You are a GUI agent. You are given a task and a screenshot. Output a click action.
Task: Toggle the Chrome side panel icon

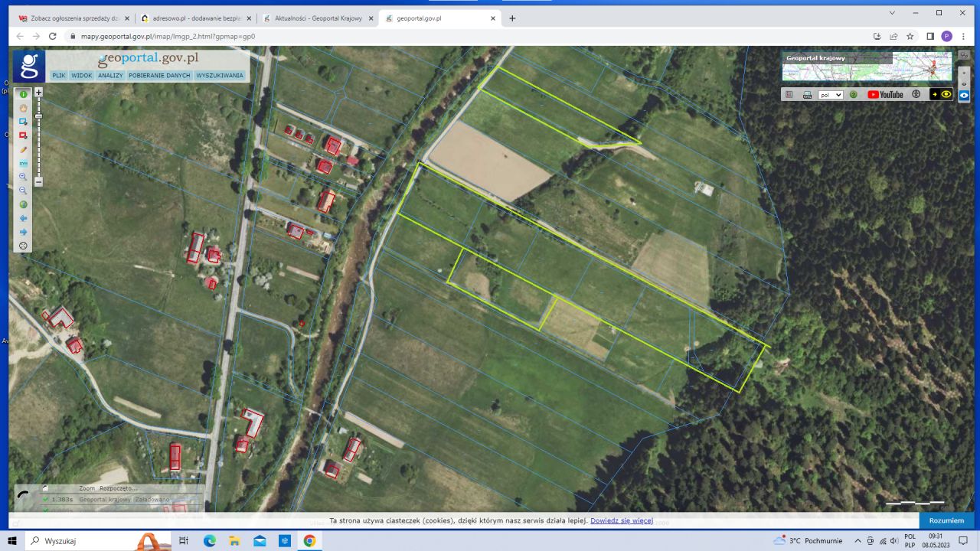click(x=930, y=36)
